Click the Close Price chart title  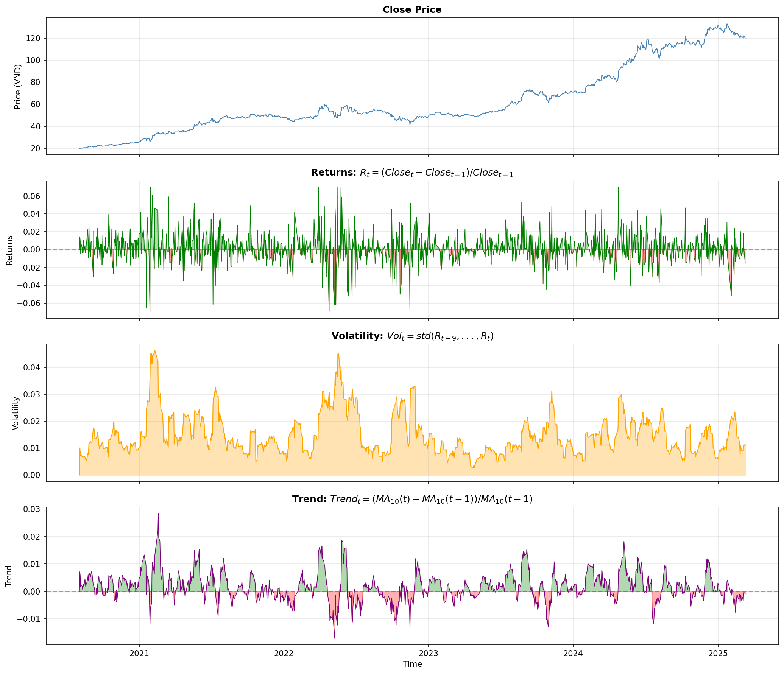412,10
